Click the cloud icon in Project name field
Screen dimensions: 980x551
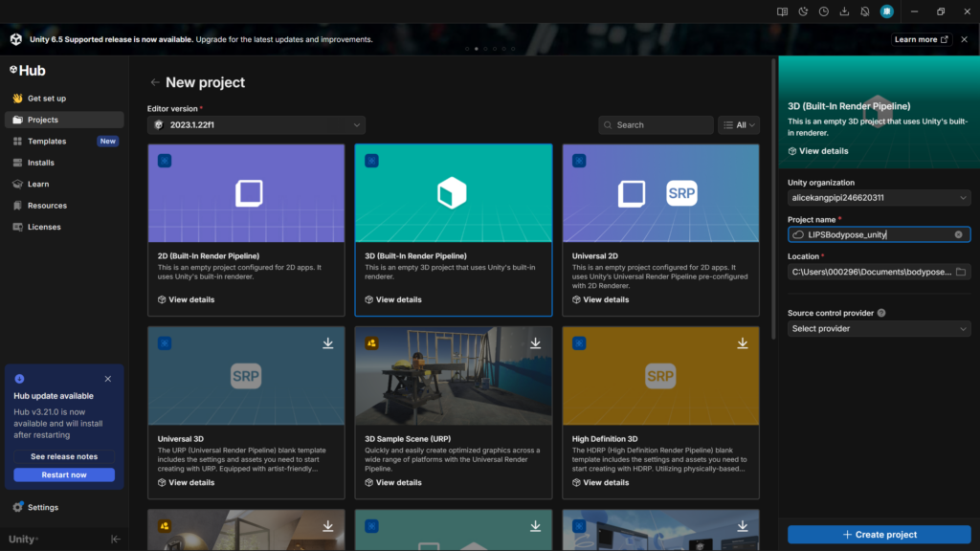click(x=798, y=235)
